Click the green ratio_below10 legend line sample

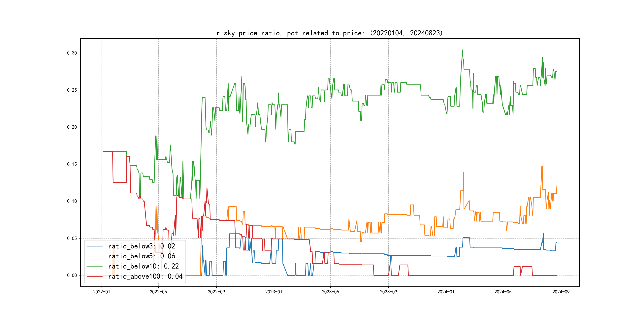tap(94, 266)
